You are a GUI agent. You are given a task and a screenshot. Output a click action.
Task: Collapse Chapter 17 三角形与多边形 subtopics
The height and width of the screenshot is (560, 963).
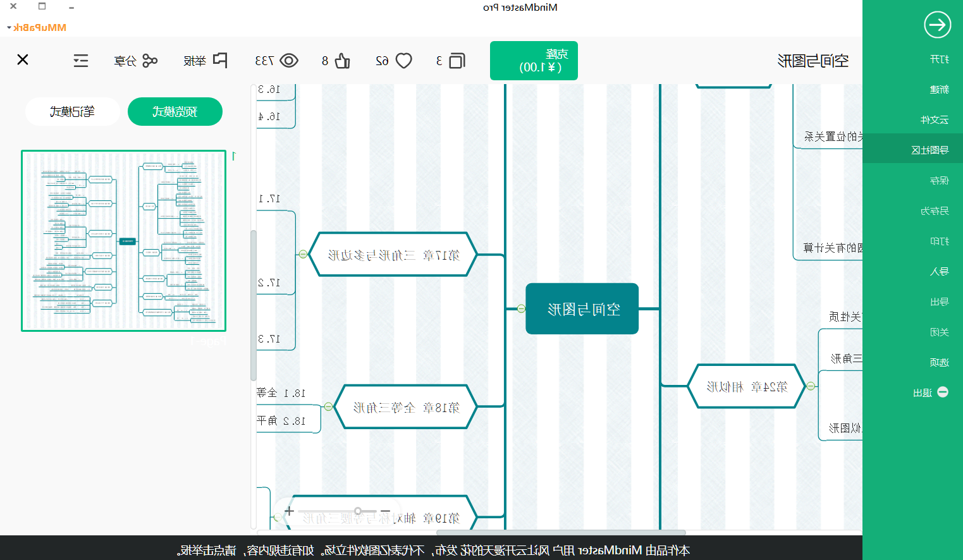[303, 254]
